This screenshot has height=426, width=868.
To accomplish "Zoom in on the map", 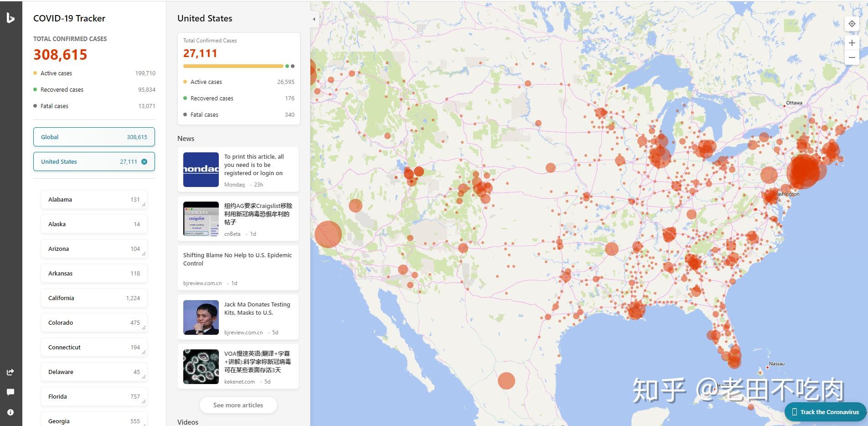I will 852,43.
